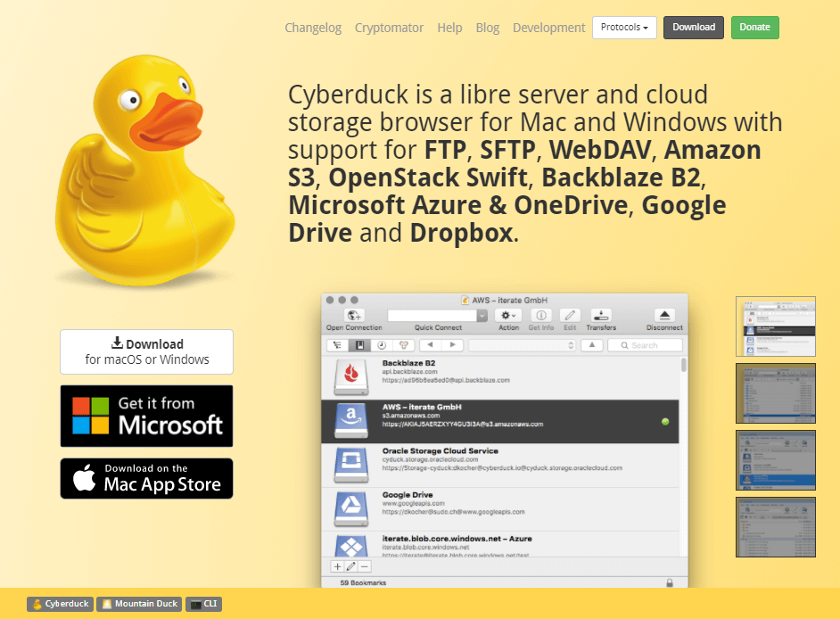The width and height of the screenshot is (840, 619).
Task: Open Transfers via its toolbar icon
Action: tap(601, 314)
